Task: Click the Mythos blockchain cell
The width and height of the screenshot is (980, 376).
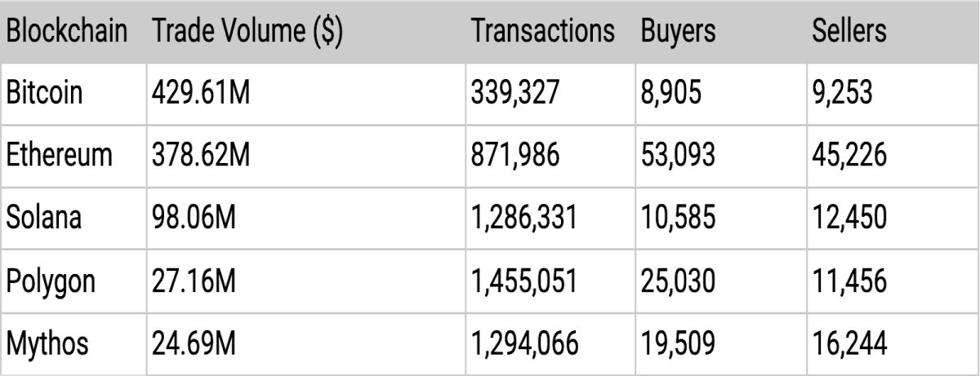Action: 47,343
